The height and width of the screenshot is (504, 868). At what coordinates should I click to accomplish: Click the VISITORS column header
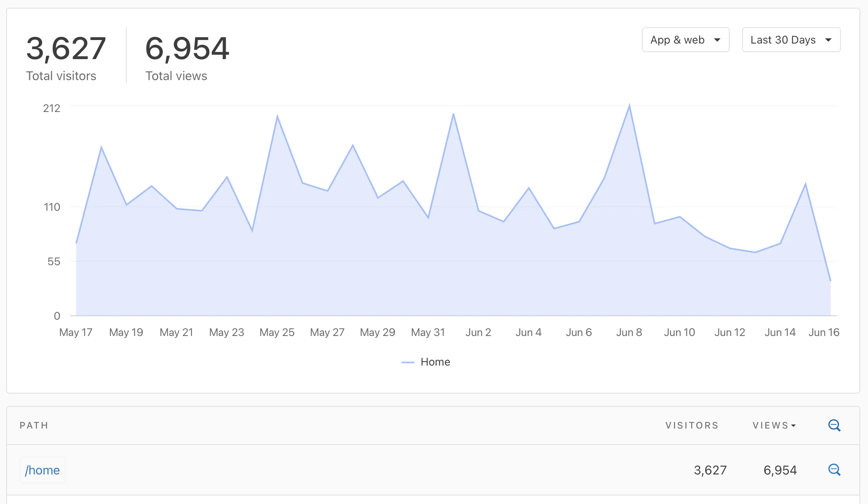(x=692, y=425)
